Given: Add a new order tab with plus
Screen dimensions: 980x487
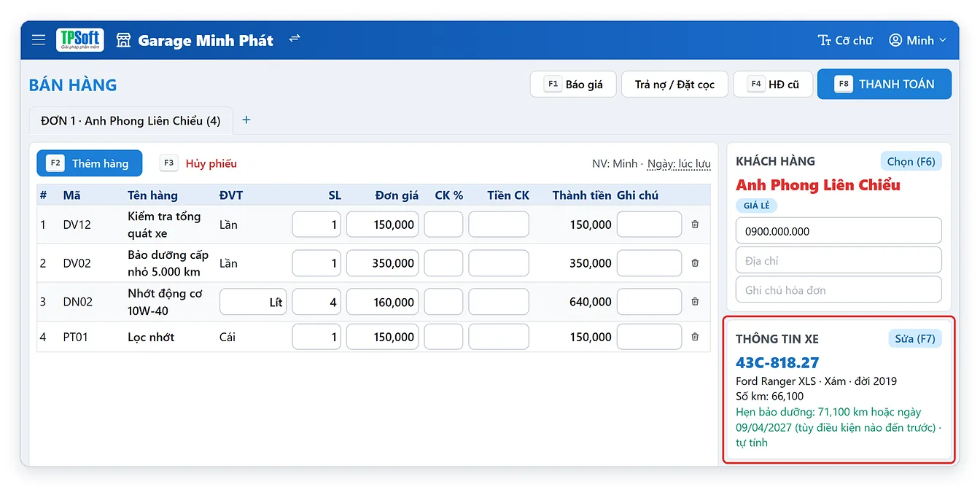Looking at the screenshot, I should tap(246, 120).
